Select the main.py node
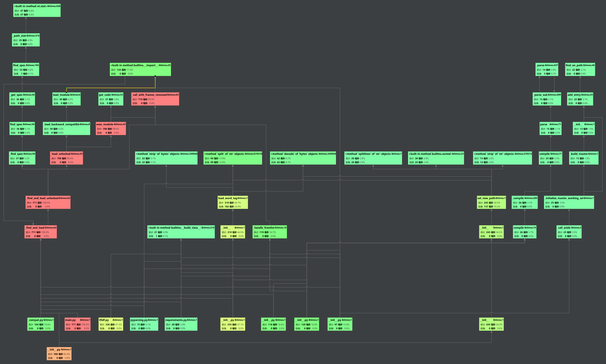Viewport: 606px width, 364px height. click(78, 324)
